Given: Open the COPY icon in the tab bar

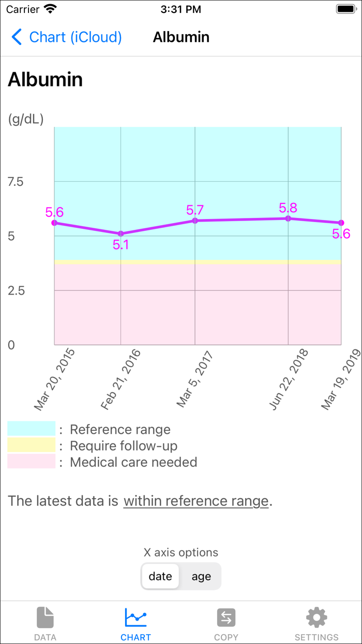Looking at the screenshot, I should coord(226,617).
